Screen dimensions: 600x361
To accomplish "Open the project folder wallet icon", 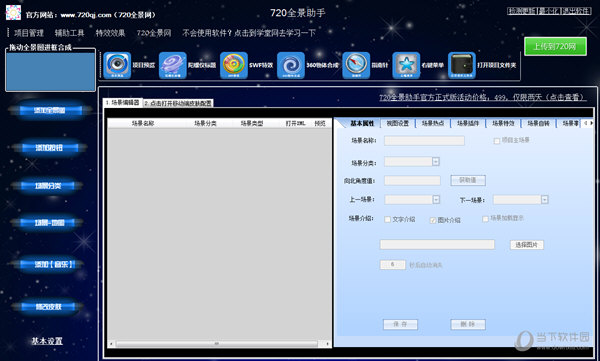I will (462, 65).
